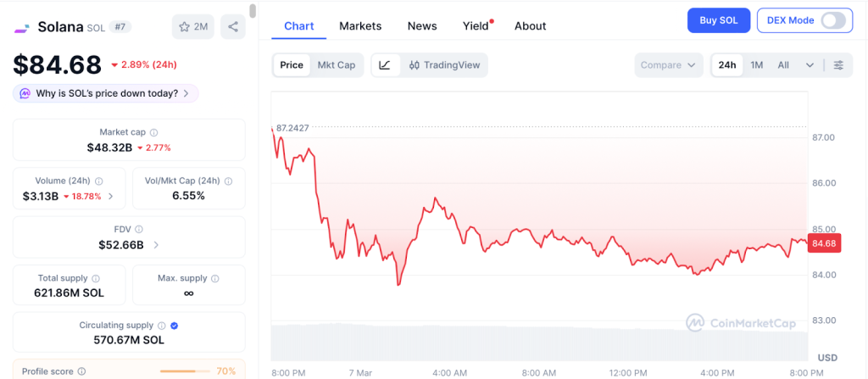The height and width of the screenshot is (379, 868).
Task: Click the share icon beside Solana title
Action: pos(232,26)
